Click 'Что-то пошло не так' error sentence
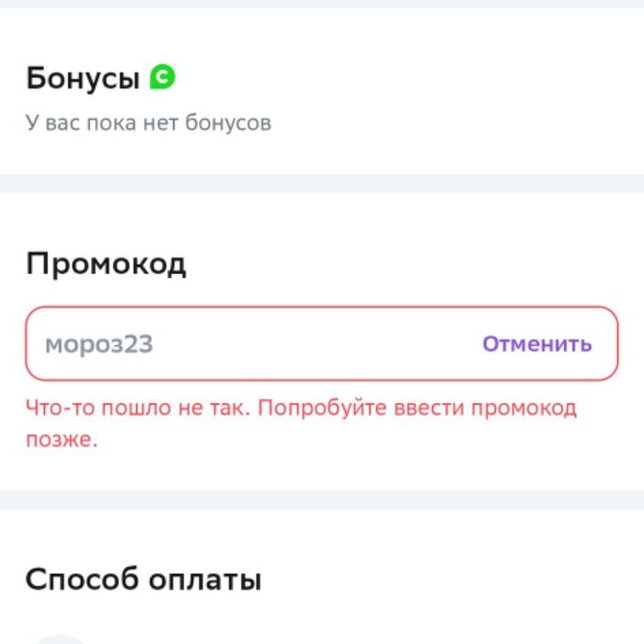 [x=138, y=408]
